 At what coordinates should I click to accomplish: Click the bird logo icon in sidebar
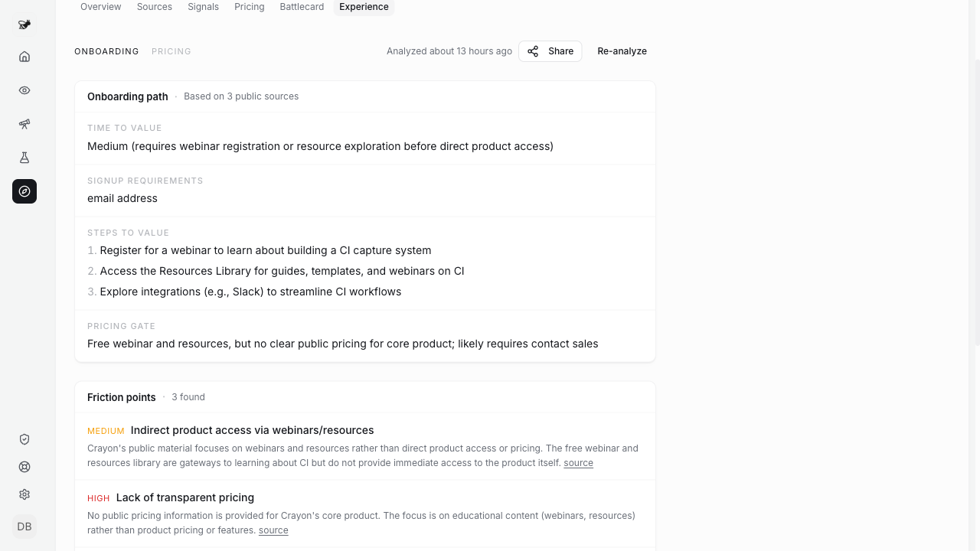pos(24,24)
